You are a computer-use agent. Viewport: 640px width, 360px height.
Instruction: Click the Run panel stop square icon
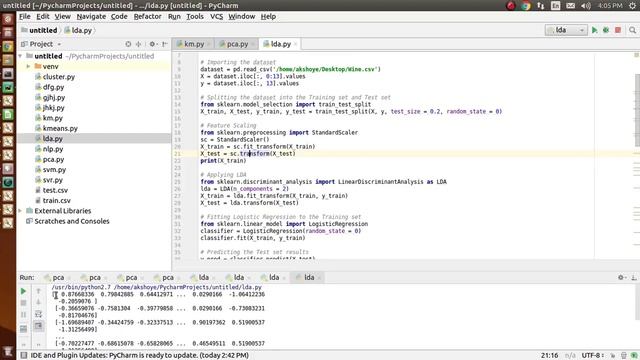(x=23, y=303)
